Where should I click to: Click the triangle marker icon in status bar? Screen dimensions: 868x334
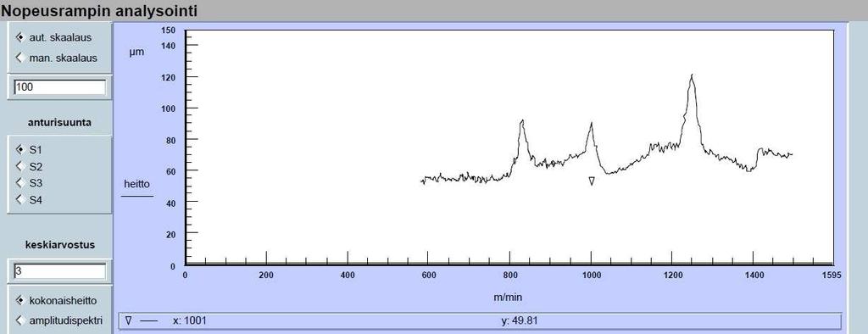tap(129, 320)
